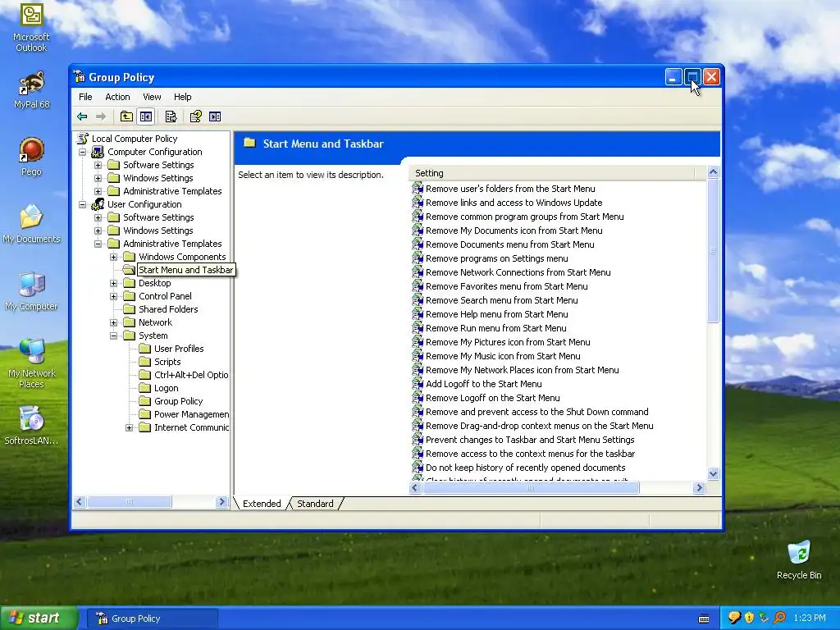Expand the Internet Communication node
Viewport: 840px width, 630px height.
pyautogui.click(x=129, y=427)
